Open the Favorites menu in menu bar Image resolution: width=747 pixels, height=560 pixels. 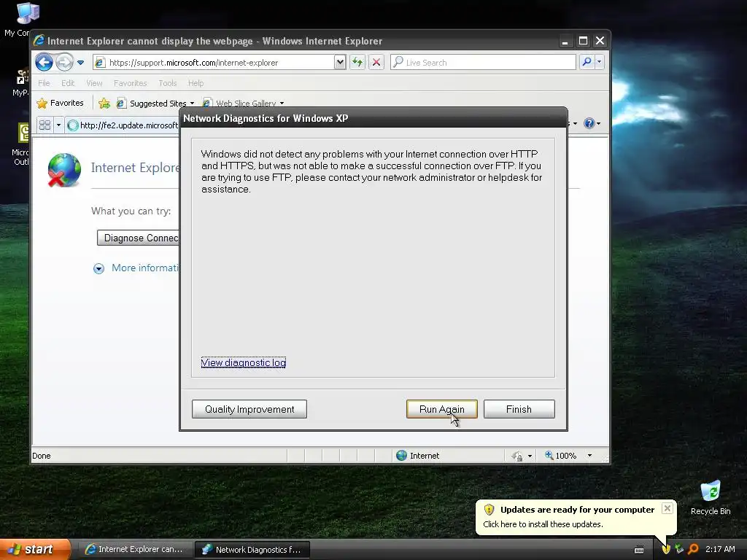click(x=130, y=83)
